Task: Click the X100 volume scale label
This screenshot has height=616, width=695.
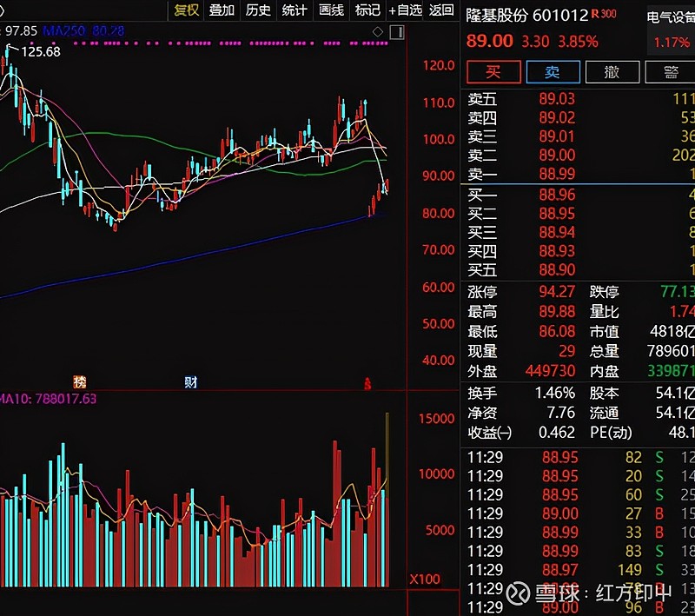Action: pyautogui.click(x=425, y=580)
